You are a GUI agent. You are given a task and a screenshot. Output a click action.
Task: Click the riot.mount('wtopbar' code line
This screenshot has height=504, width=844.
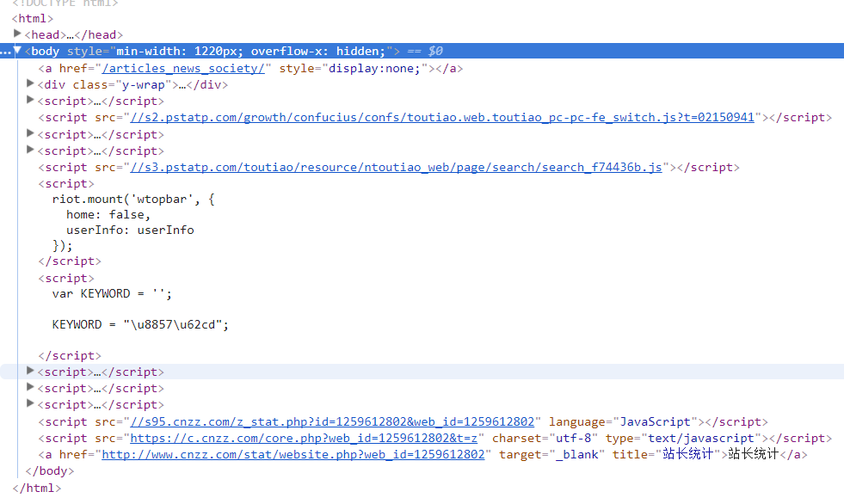[x=133, y=200]
